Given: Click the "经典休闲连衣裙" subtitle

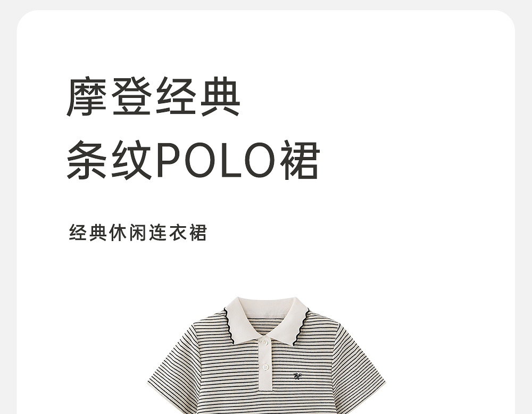Looking at the screenshot, I should coord(138,233).
